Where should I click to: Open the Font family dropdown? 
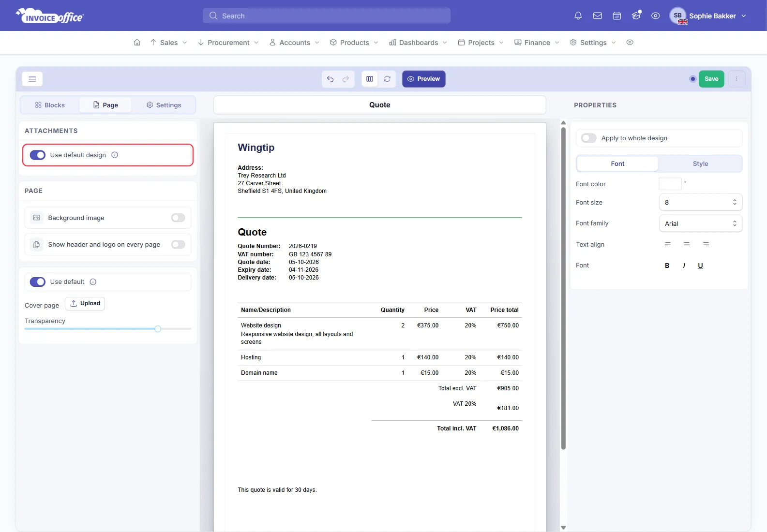(x=700, y=223)
